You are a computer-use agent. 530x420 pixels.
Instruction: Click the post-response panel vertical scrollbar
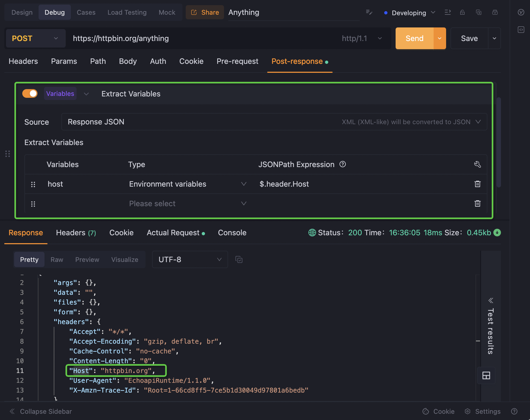tap(499, 142)
